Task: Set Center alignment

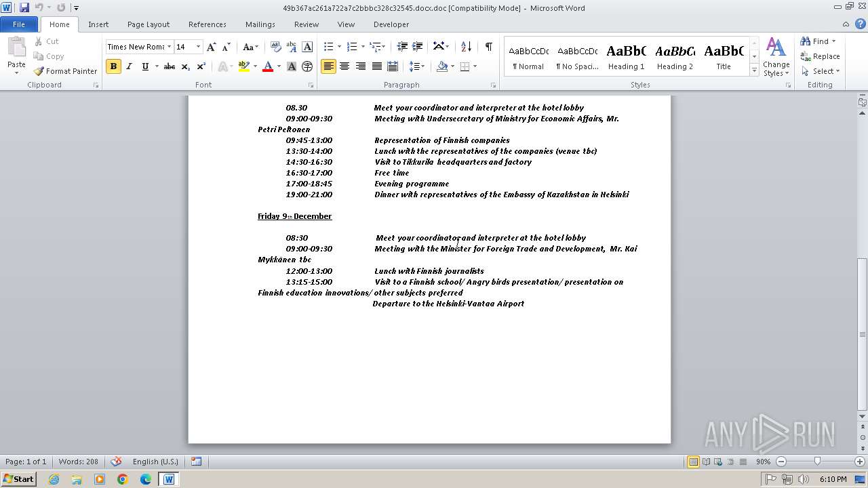Action: pos(344,66)
